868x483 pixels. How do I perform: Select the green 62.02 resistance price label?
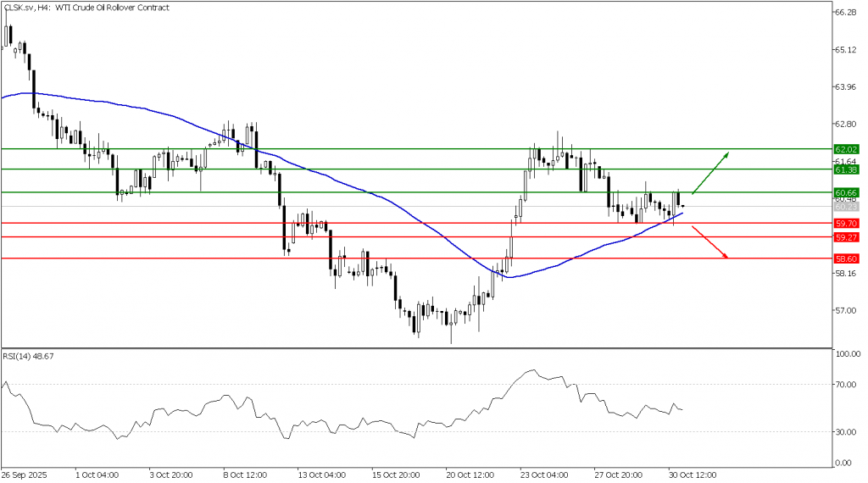tap(846, 149)
